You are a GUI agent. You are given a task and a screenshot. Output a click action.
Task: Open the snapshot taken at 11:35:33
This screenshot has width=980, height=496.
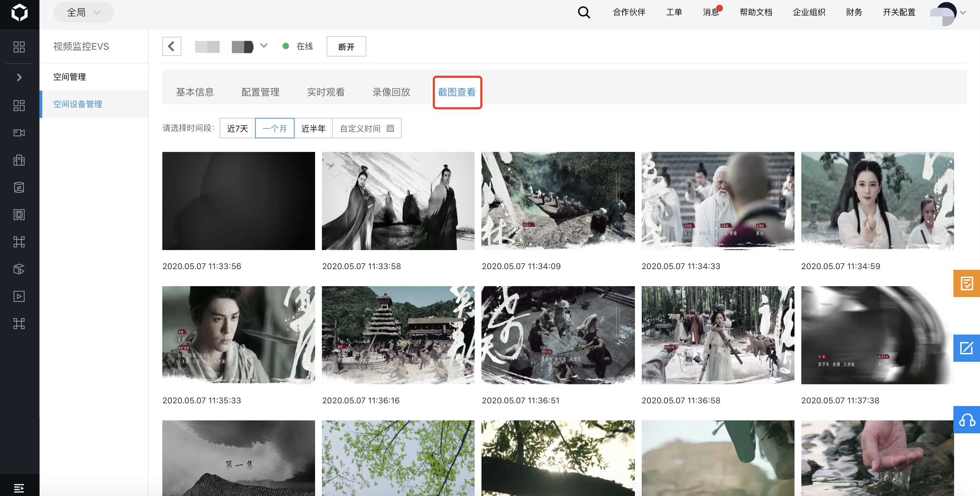(239, 335)
